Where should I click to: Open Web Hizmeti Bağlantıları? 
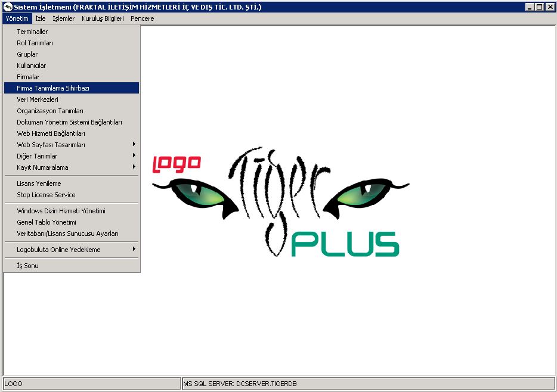coord(72,133)
